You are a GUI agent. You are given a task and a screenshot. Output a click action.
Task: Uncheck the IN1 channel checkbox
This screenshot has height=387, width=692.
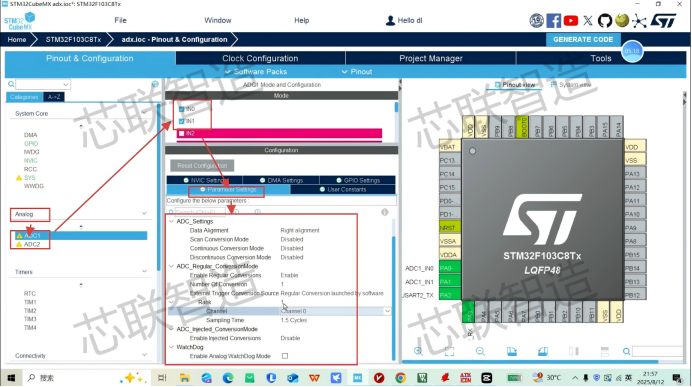pos(181,121)
